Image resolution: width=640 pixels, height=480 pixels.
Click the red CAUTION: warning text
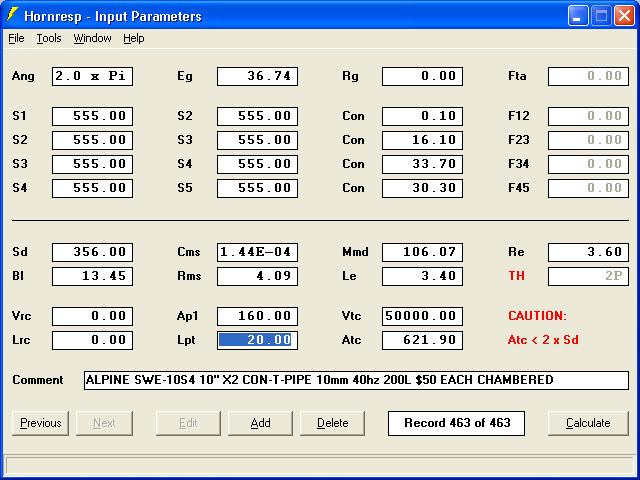pyautogui.click(x=537, y=316)
